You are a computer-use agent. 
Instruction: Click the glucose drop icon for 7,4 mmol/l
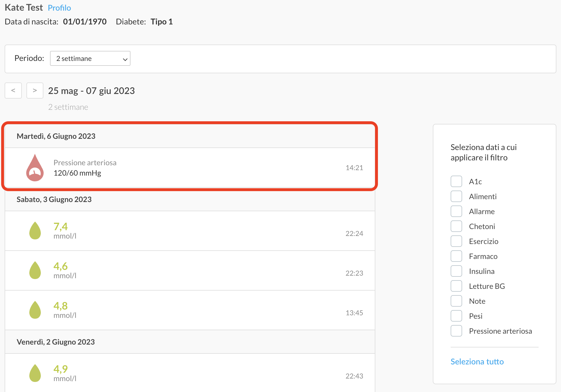[35, 230]
